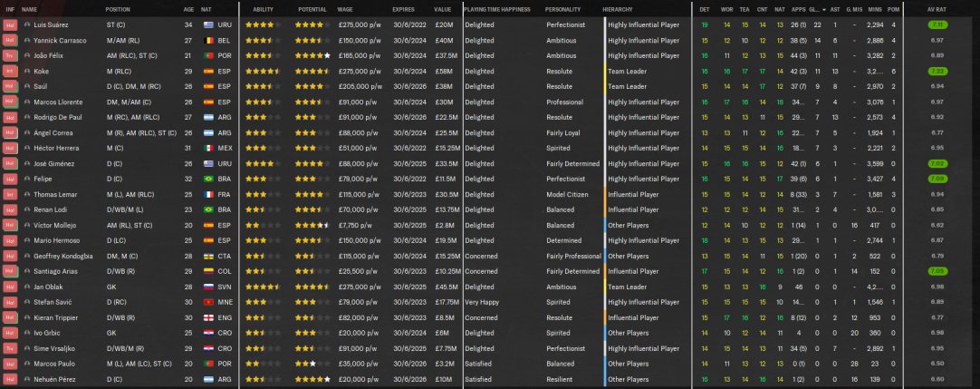Click the Montenegro flag for Stefan Savić

pos(208,303)
